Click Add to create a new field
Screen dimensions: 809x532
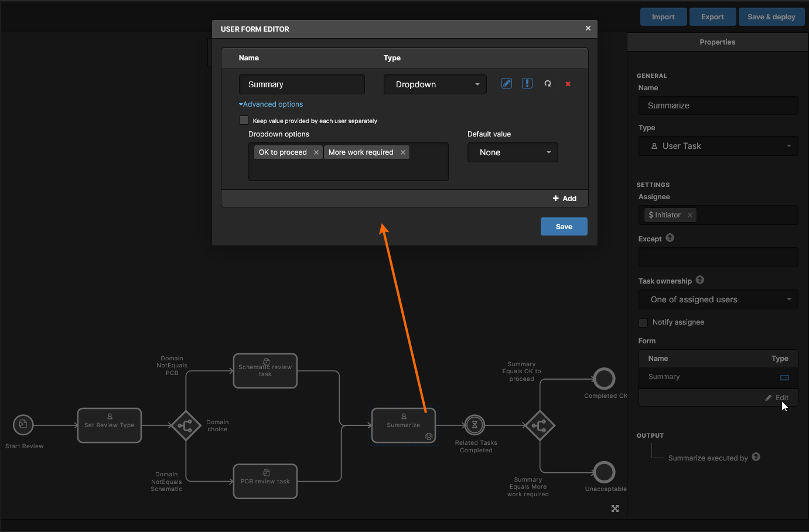[x=565, y=199]
